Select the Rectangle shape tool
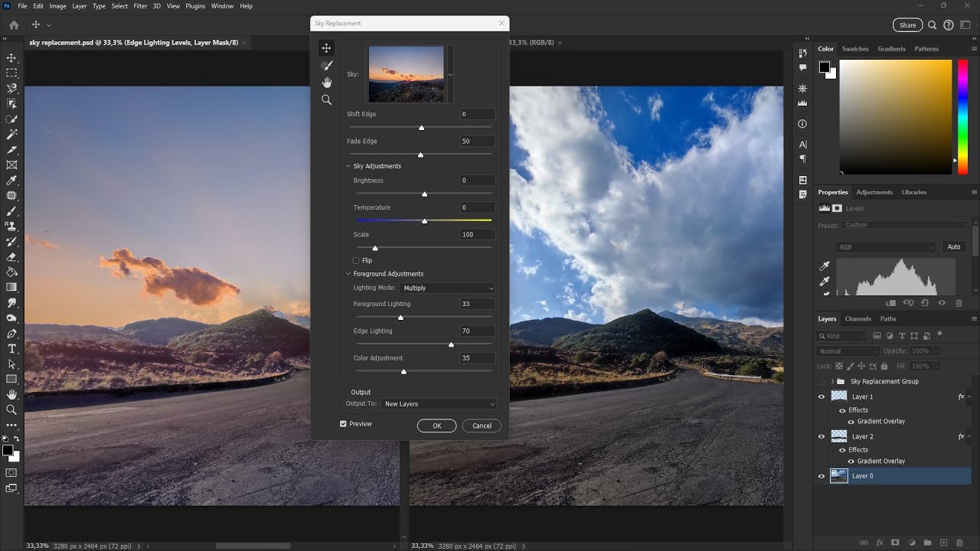The width and height of the screenshot is (980, 551). click(x=11, y=380)
